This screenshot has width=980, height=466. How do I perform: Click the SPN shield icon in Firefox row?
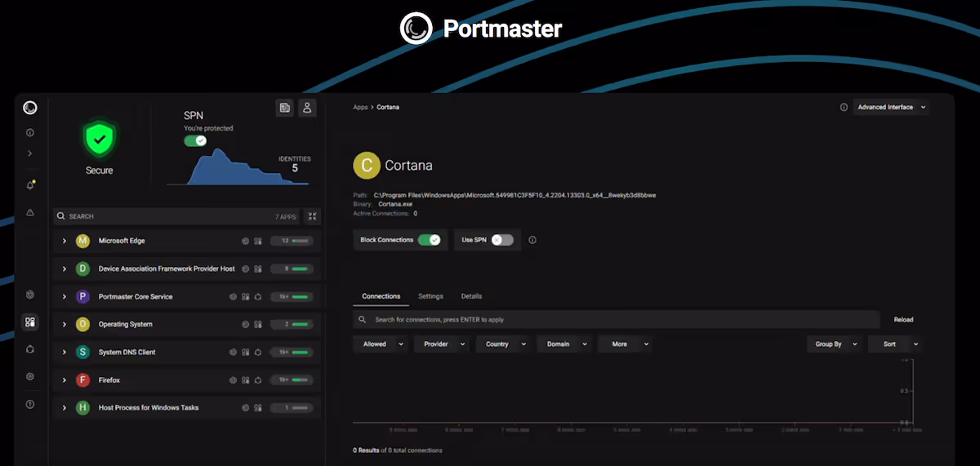[x=257, y=380]
